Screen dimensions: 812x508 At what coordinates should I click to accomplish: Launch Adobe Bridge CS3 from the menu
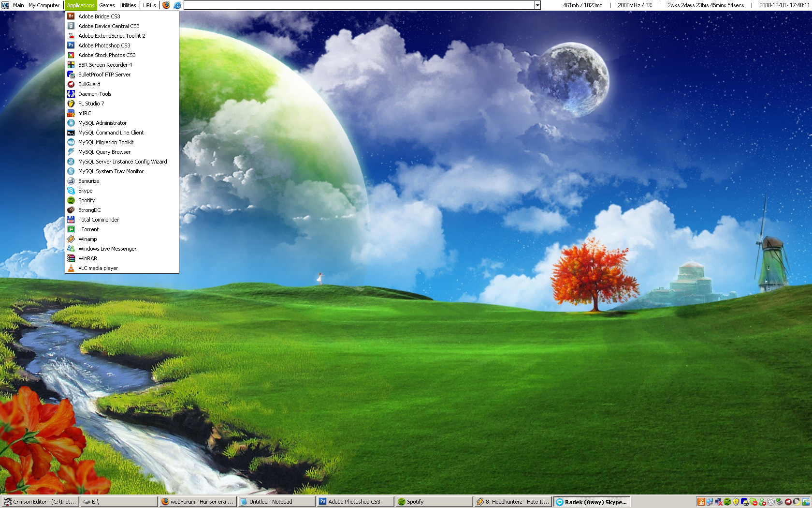(x=122, y=16)
